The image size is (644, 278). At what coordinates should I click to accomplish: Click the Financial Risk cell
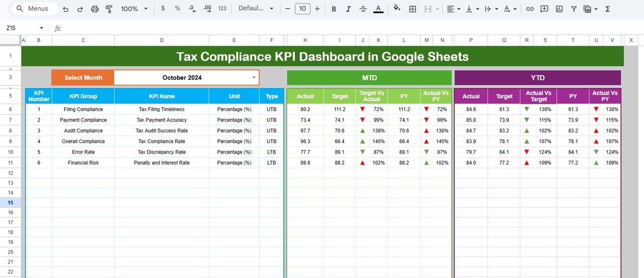84,163
